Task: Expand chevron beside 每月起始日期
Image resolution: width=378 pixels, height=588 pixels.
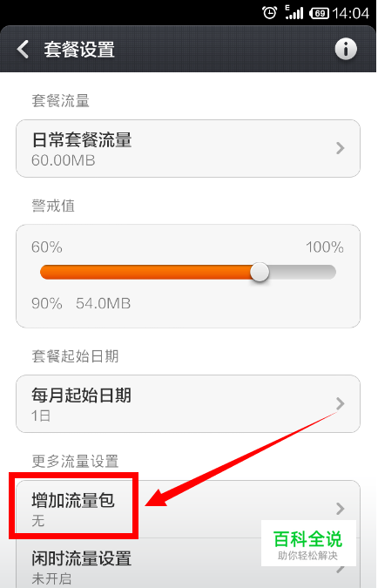Action: coord(341,403)
